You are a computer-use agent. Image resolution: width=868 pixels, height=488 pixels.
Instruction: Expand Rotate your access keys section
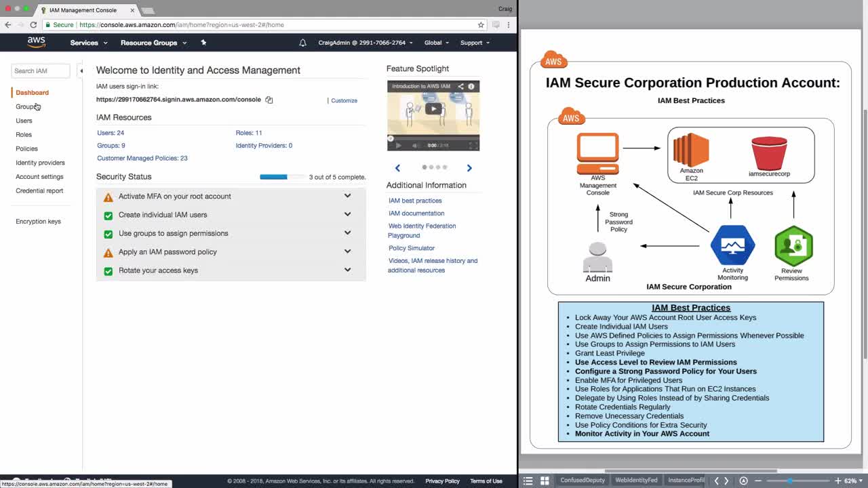click(x=347, y=269)
